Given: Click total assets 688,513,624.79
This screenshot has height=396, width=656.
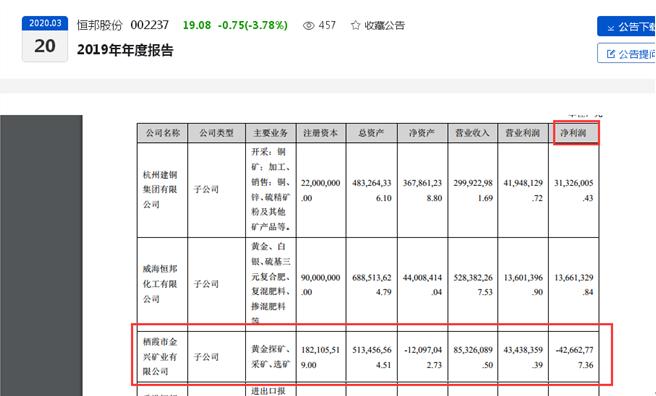Looking at the screenshot, I should coord(372,285).
